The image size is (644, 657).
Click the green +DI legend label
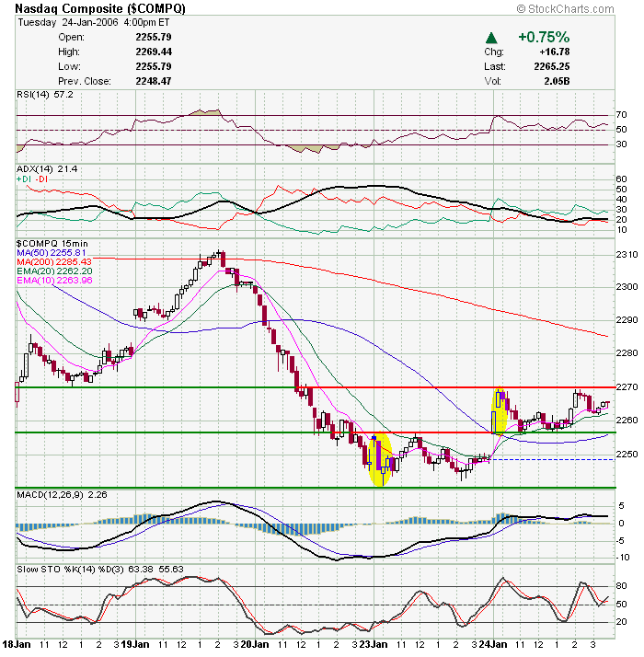point(24,179)
